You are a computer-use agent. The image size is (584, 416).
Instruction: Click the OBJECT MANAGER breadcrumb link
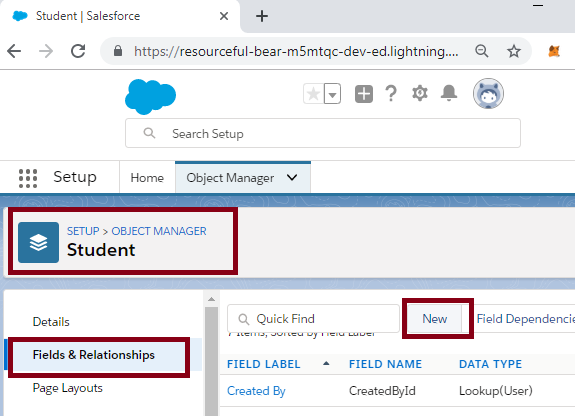click(159, 231)
